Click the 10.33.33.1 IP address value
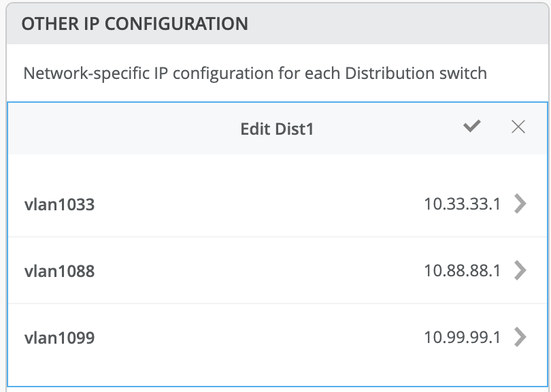The height and width of the screenshot is (392, 551). [462, 203]
